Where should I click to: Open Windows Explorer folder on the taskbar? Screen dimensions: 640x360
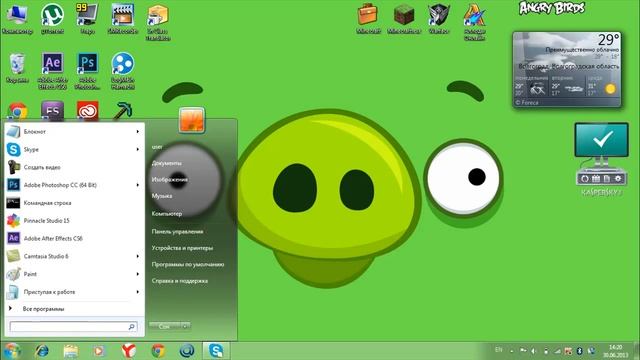pyautogui.click(x=71, y=351)
